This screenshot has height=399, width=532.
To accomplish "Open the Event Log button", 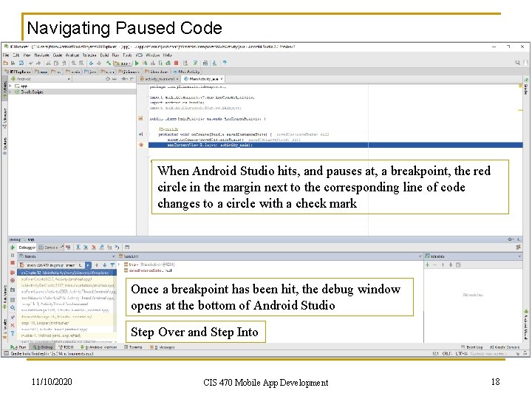I will [x=472, y=347].
